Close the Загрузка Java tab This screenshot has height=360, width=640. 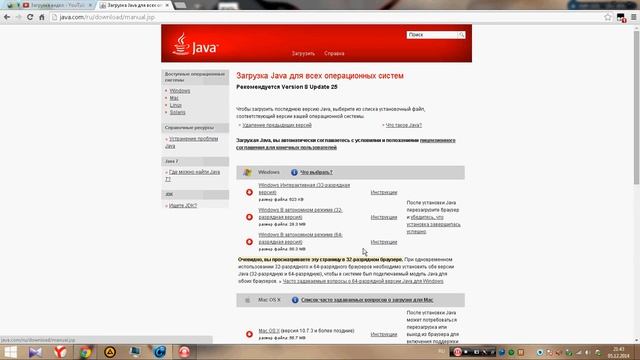click(x=167, y=5)
